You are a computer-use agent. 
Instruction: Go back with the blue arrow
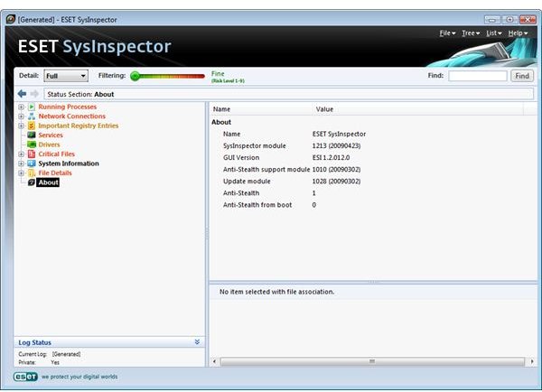coord(22,94)
